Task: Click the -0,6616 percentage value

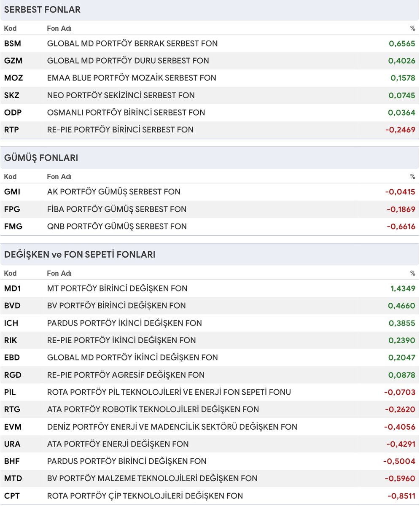Action: click(401, 226)
